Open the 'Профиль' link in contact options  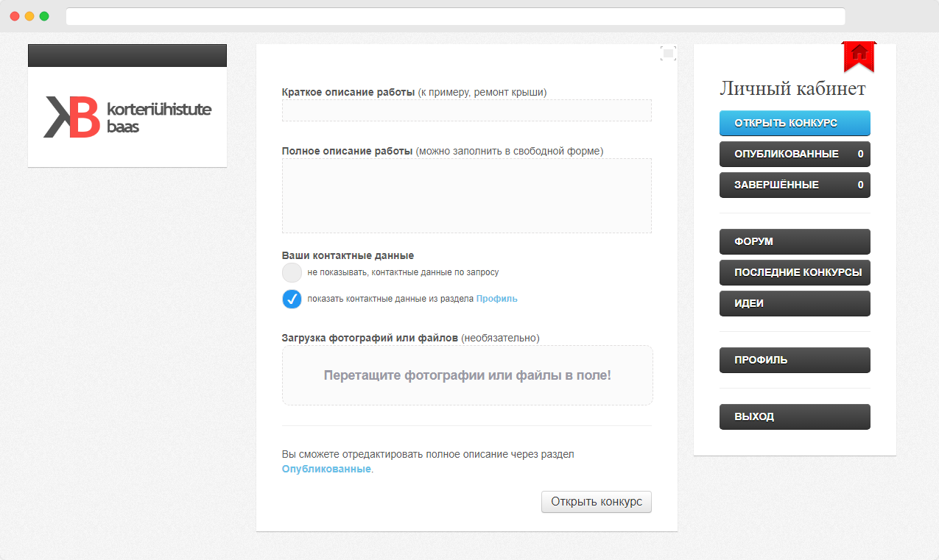click(x=496, y=299)
